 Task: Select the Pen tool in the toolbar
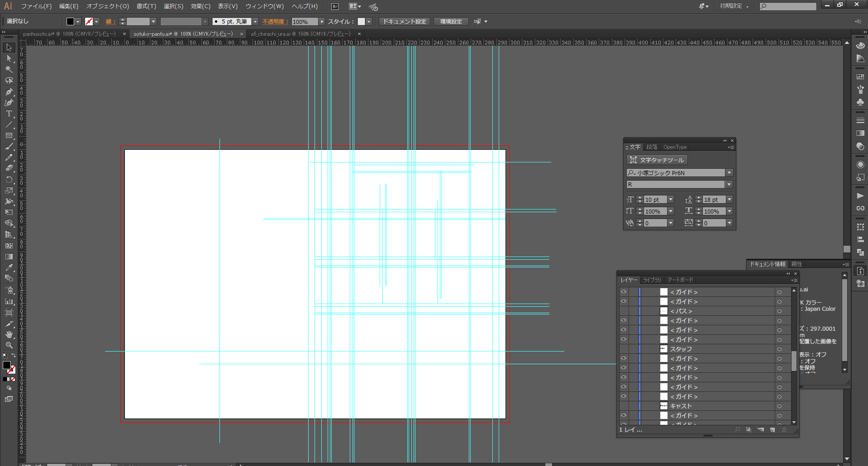coord(9,91)
